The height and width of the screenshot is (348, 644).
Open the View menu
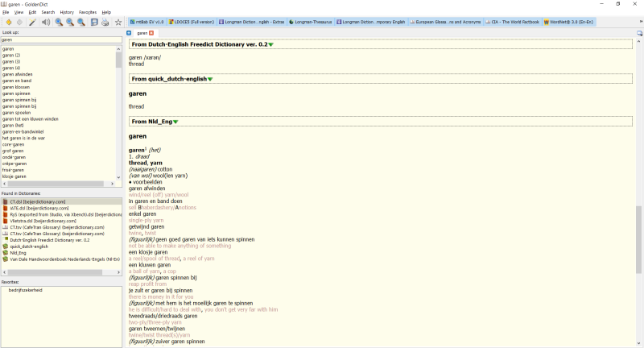(19, 12)
